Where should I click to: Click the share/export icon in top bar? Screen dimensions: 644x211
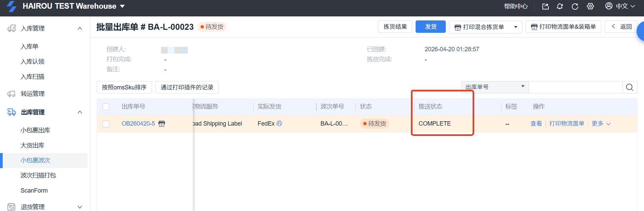click(x=545, y=6)
